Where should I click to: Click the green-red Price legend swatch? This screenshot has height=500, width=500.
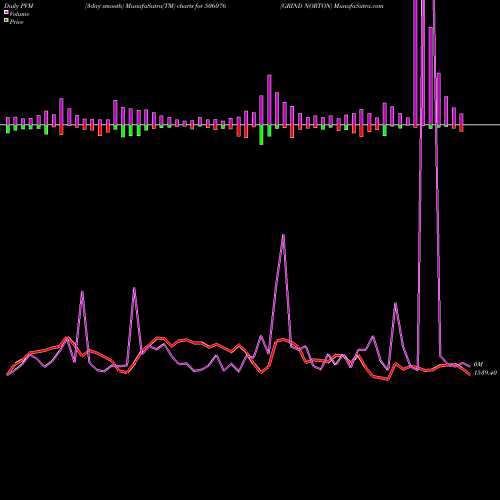click(6, 20)
